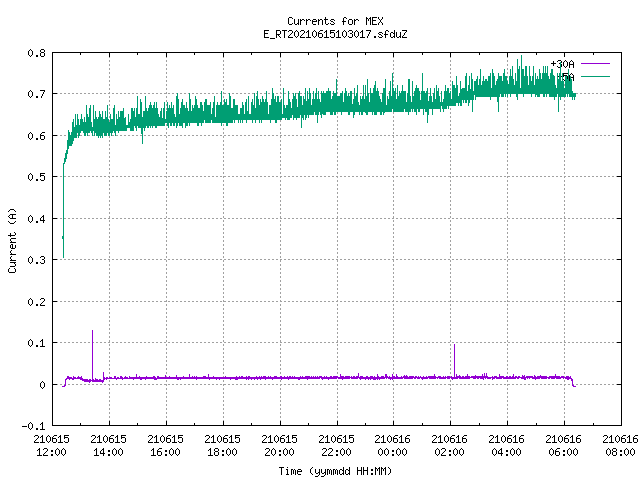Click the -0.1 y-axis tick label
Screen dimensions: 640x480
[33, 426]
